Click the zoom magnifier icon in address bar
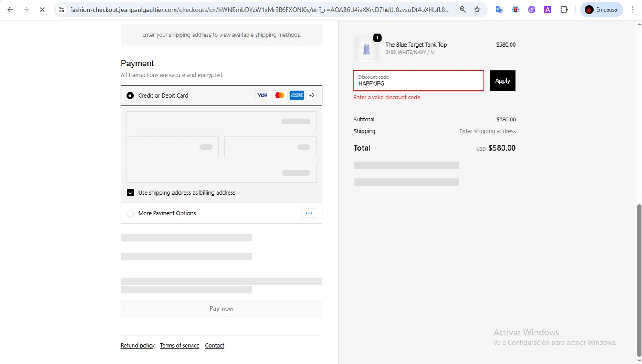This screenshot has height=364, width=642. tap(463, 9)
